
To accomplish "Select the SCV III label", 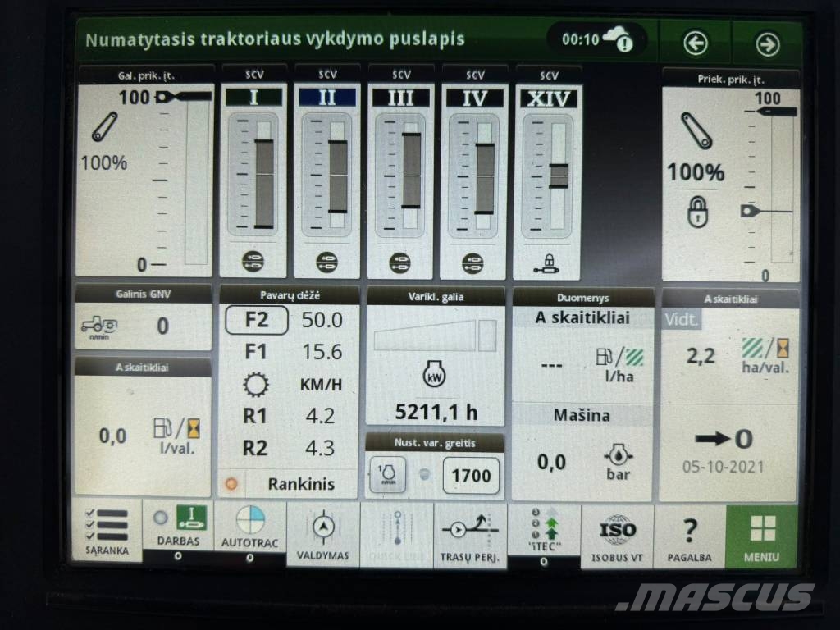I will pyautogui.click(x=400, y=98).
